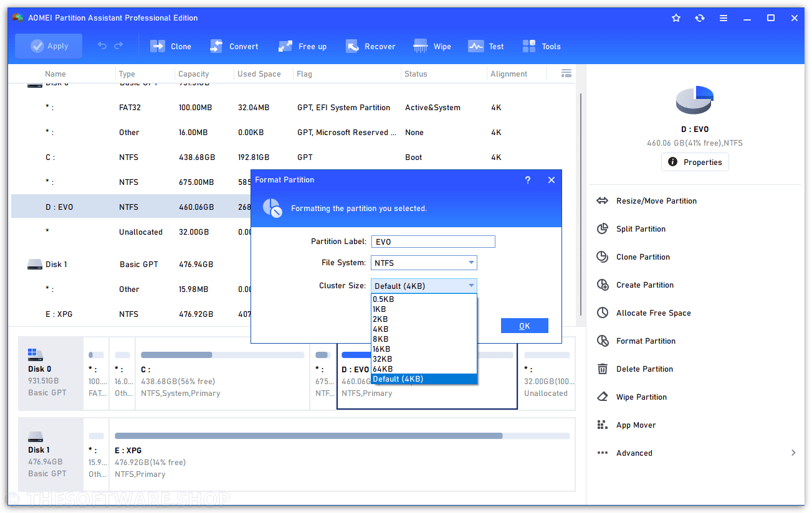Choose 0.5KB cluster size

[x=424, y=299]
